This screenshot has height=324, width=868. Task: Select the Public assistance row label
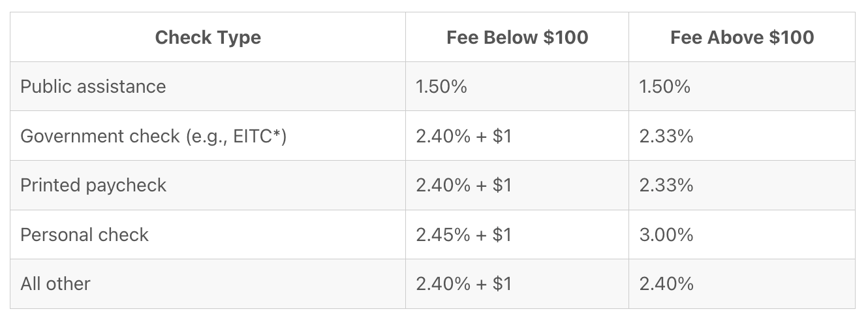point(93,87)
